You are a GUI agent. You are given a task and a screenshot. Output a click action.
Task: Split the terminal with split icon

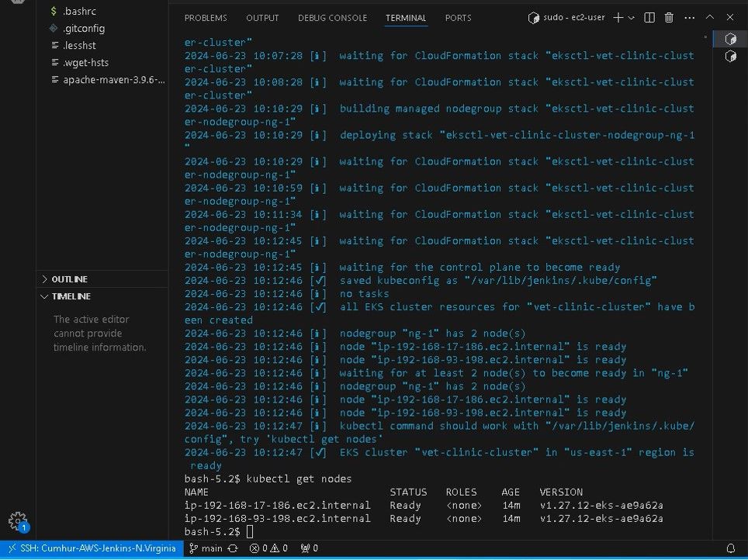(649, 18)
